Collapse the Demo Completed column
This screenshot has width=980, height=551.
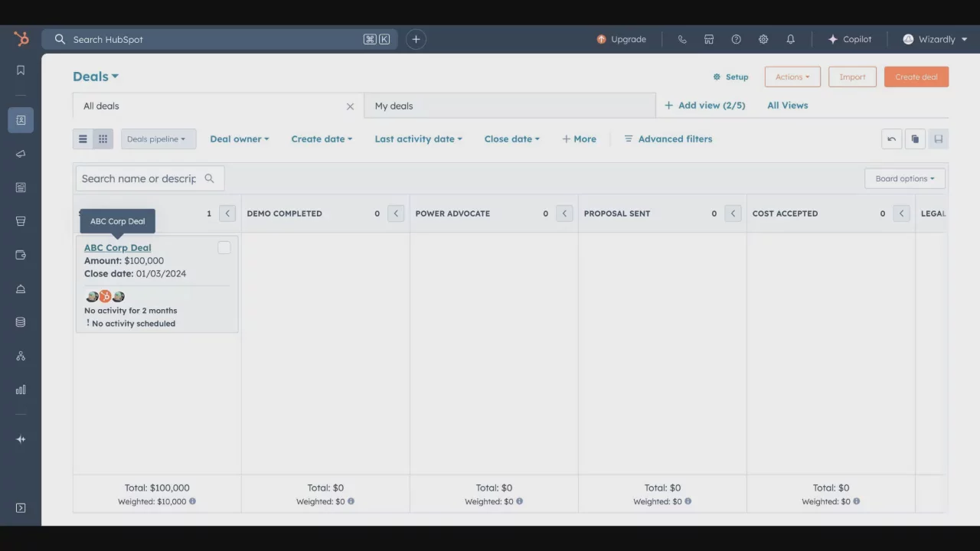[x=396, y=214]
